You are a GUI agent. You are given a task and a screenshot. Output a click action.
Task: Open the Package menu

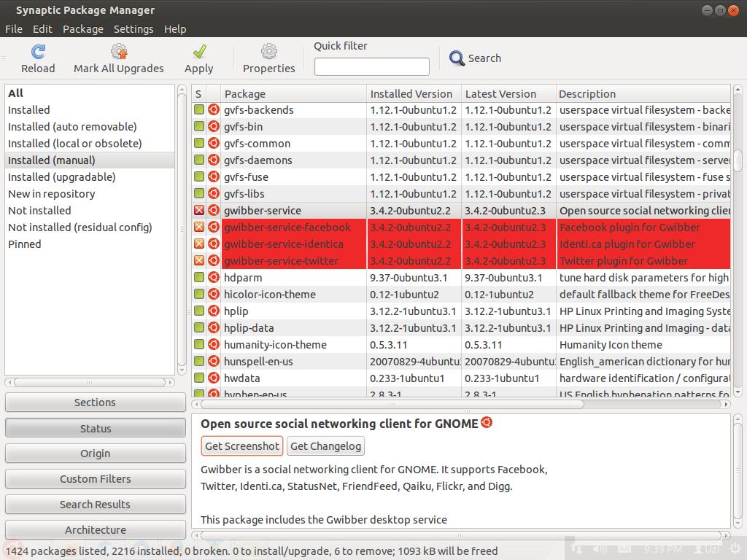click(x=83, y=29)
